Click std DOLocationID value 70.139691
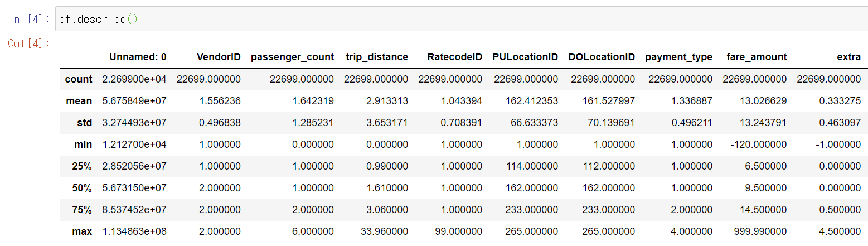This screenshot has width=868, height=246. tap(613, 123)
